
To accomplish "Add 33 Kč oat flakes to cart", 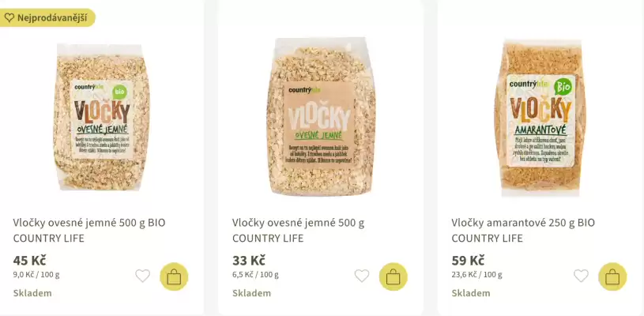I will (x=394, y=276).
